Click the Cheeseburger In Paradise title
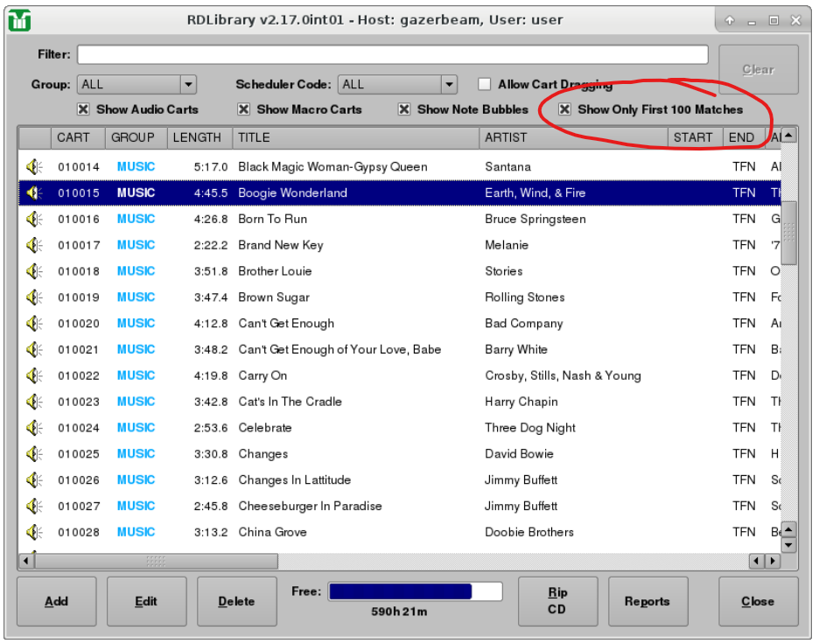 tap(311, 506)
